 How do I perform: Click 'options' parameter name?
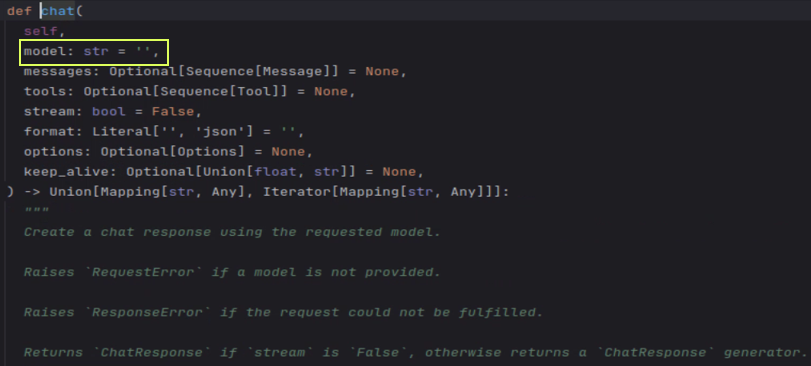pos(54,152)
